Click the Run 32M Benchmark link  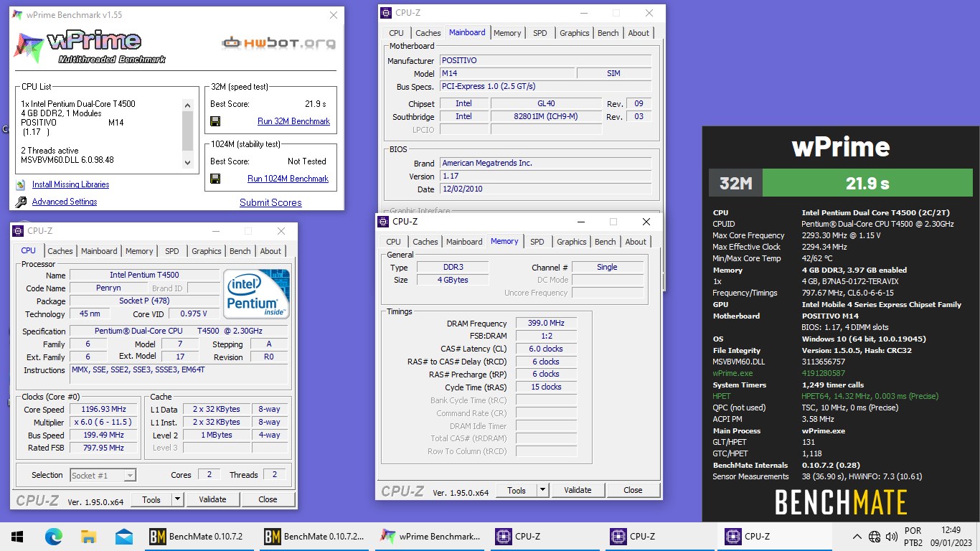tap(294, 121)
